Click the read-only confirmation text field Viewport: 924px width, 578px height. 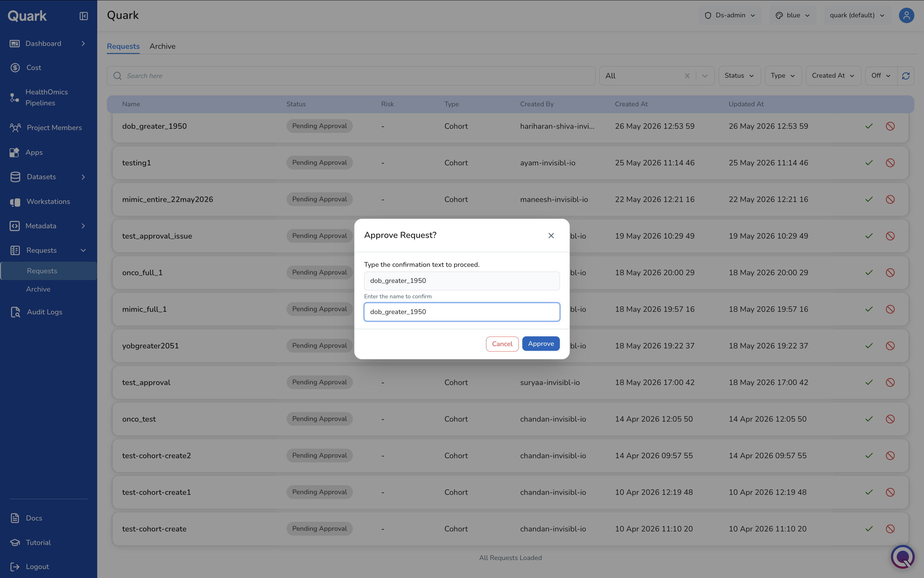[x=462, y=281]
